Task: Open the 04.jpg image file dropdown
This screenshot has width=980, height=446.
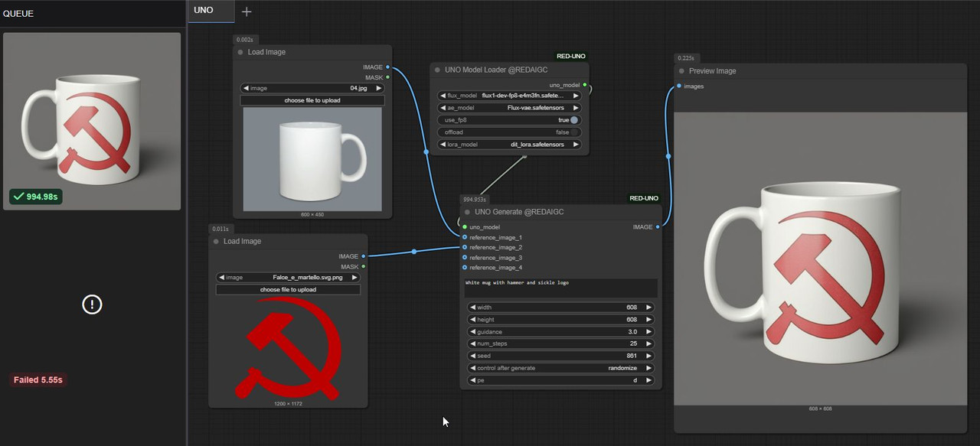Action: coord(312,88)
